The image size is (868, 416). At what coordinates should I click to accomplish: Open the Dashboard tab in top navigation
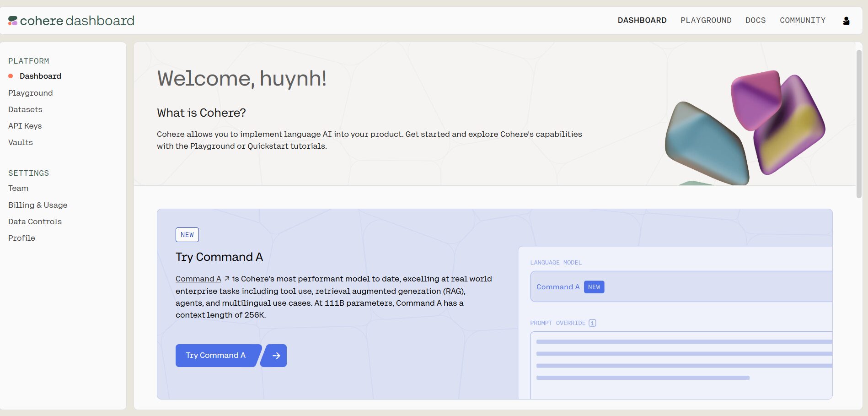pyautogui.click(x=642, y=21)
